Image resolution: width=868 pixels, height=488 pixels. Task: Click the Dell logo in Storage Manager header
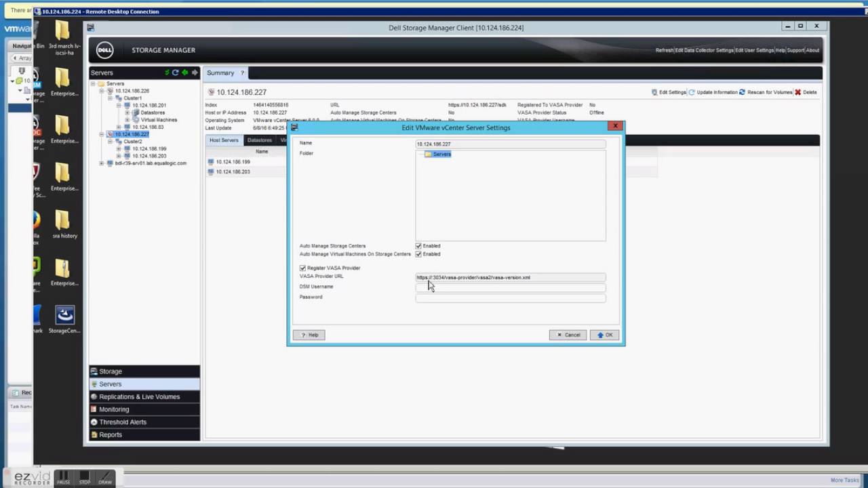pos(104,50)
